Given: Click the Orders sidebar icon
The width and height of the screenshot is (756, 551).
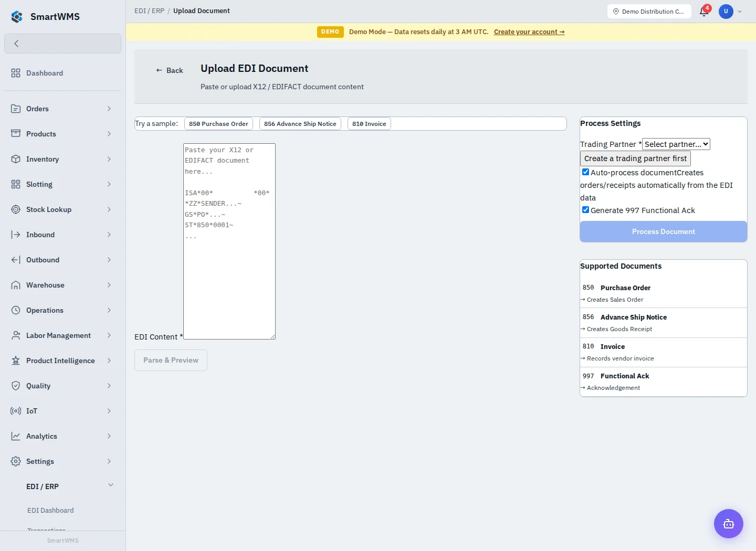Looking at the screenshot, I should [x=16, y=109].
